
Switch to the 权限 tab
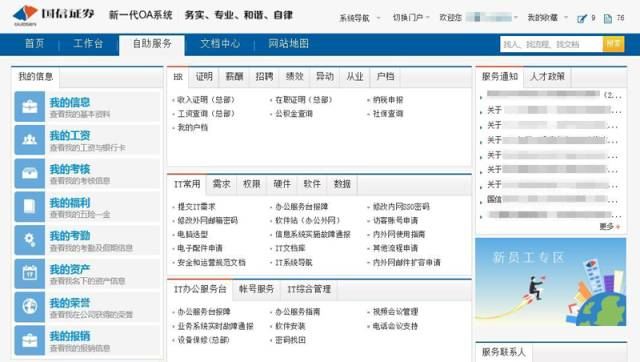point(252,184)
